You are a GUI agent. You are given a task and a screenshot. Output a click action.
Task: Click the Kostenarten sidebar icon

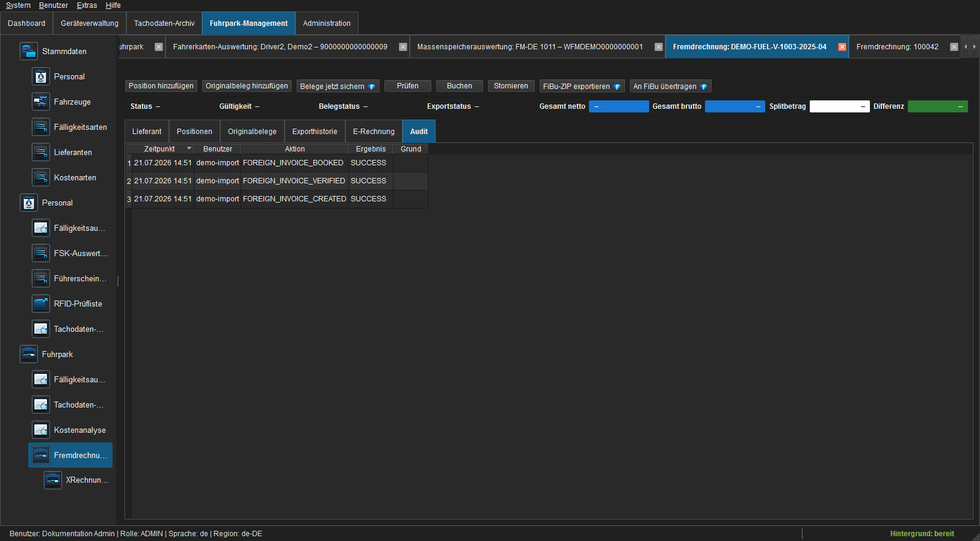click(x=41, y=177)
